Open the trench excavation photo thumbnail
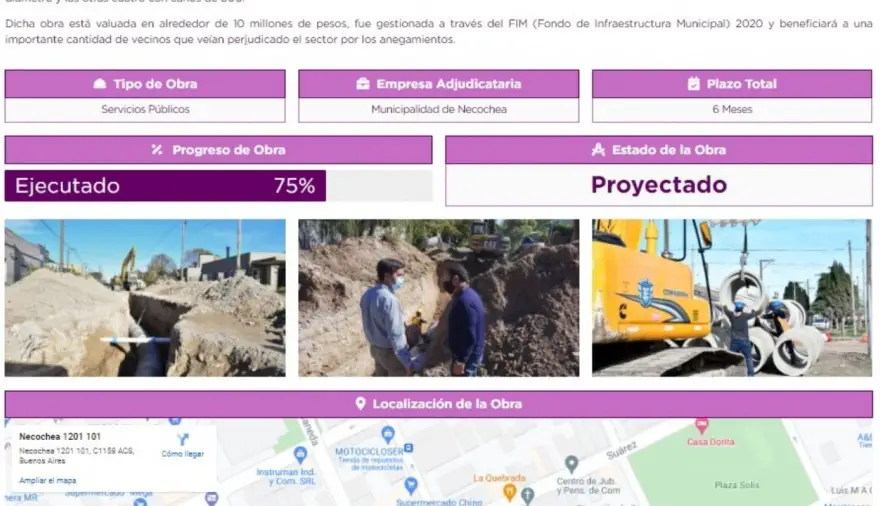The image size is (880, 506). point(145,298)
